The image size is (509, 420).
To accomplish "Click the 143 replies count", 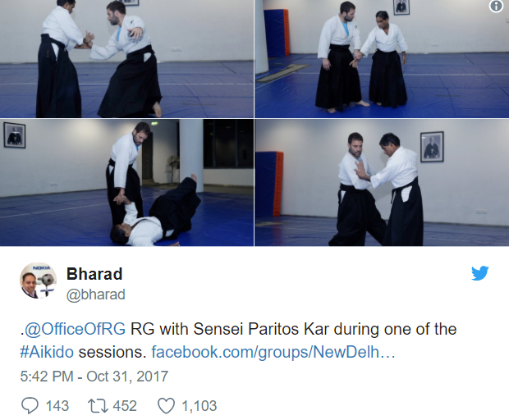I will [57, 406].
